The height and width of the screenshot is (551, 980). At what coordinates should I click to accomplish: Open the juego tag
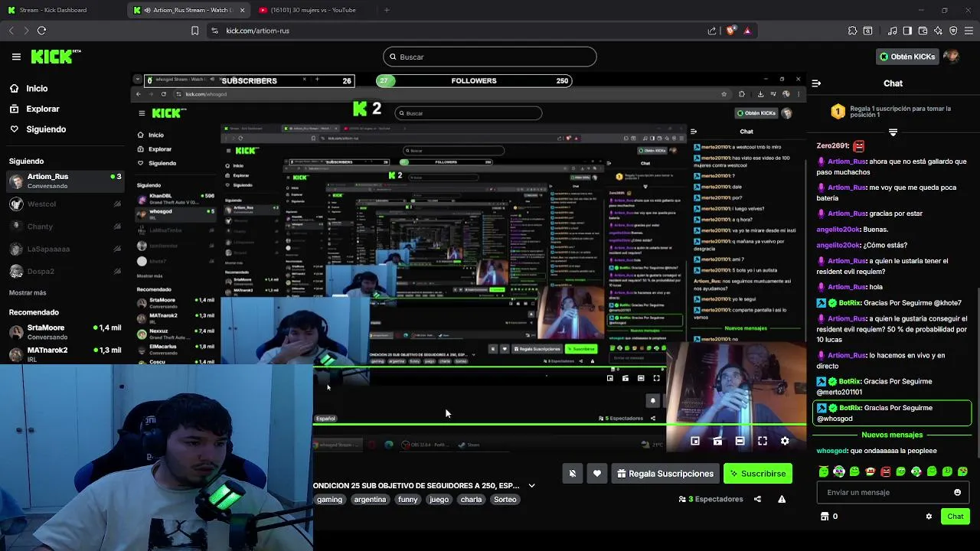pyautogui.click(x=439, y=499)
